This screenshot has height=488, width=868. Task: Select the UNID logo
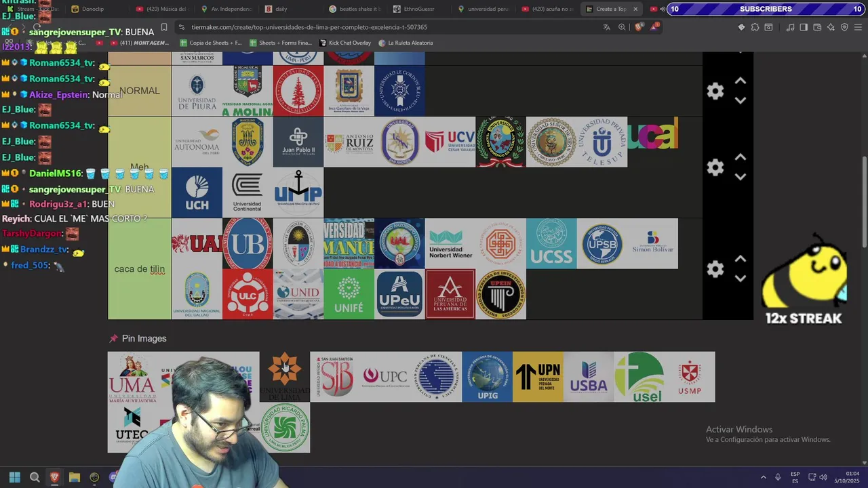coord(298,294)
